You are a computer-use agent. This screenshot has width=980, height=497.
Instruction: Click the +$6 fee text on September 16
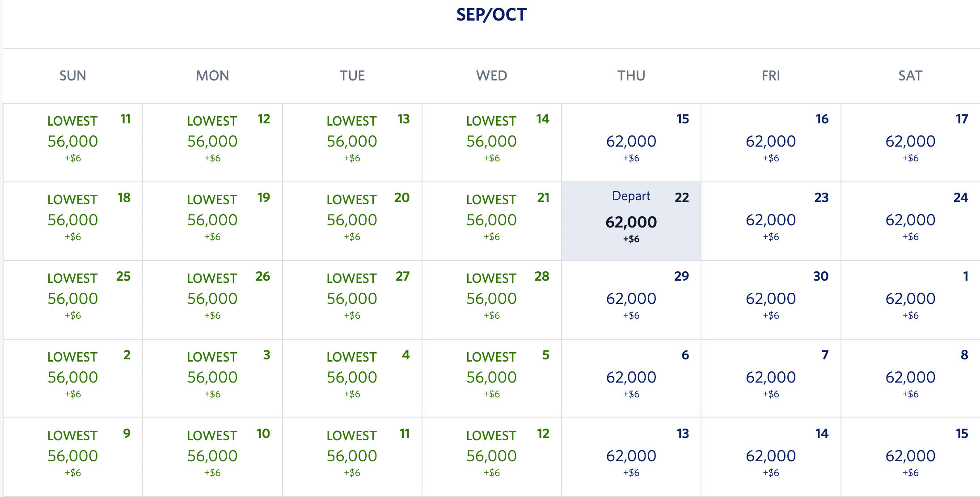(x=770, y=158)
